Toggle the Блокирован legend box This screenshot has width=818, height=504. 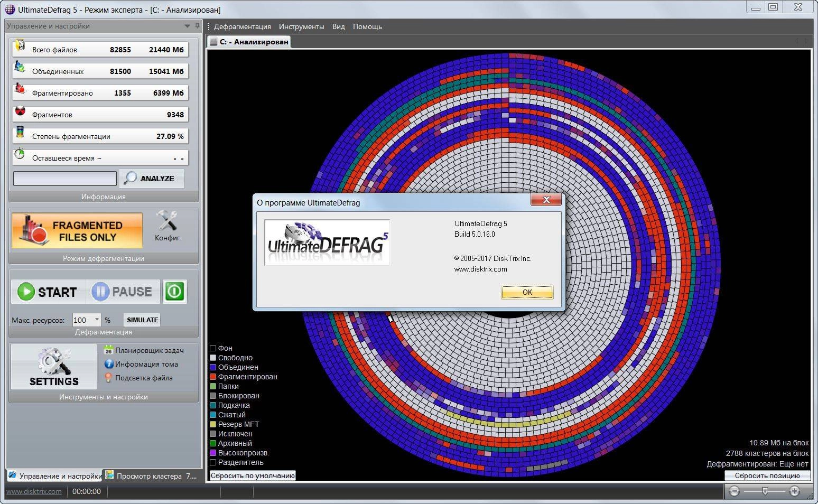(x=213, y=396)
